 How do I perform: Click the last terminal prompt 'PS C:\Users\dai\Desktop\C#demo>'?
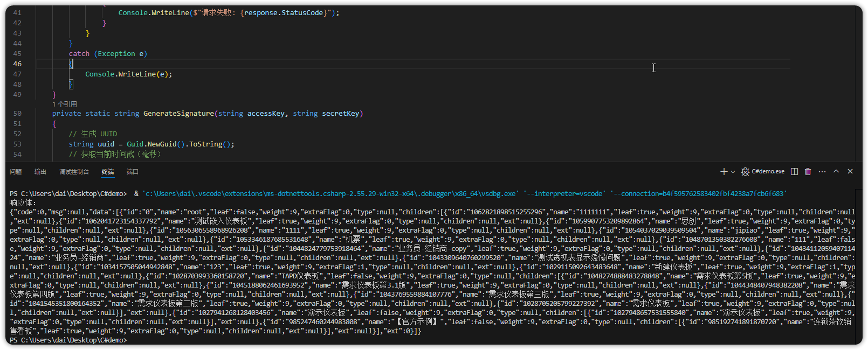(68, 340)
